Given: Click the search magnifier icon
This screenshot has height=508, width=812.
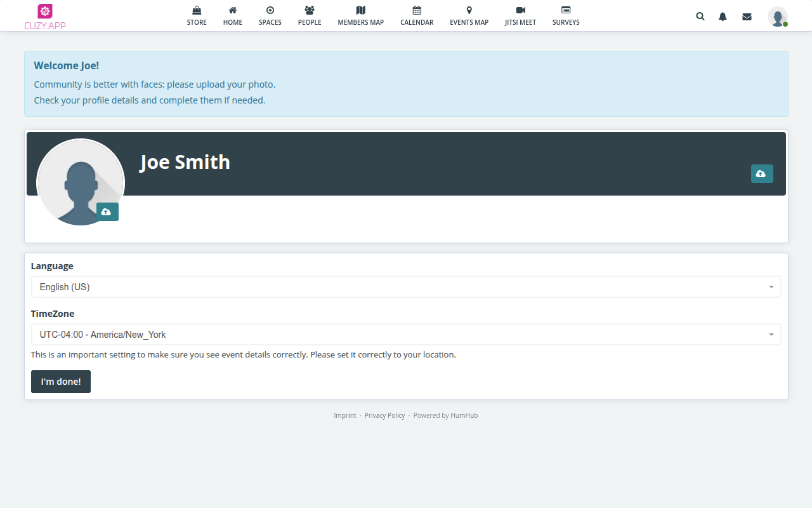Looking at the screenshot, I should 700,17.
